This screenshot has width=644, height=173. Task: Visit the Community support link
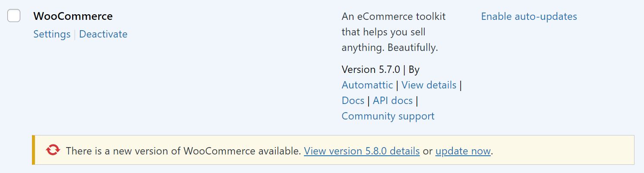388,116
